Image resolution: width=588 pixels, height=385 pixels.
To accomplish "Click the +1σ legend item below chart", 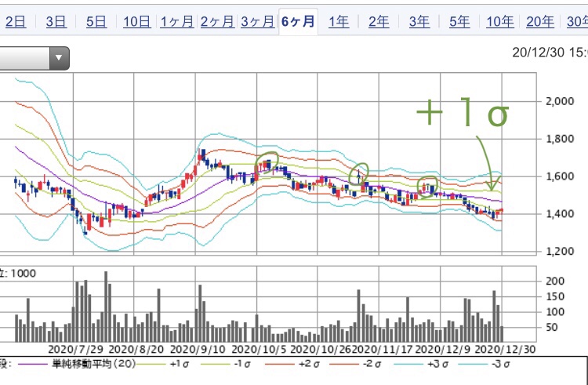I will tap(180, 363).
